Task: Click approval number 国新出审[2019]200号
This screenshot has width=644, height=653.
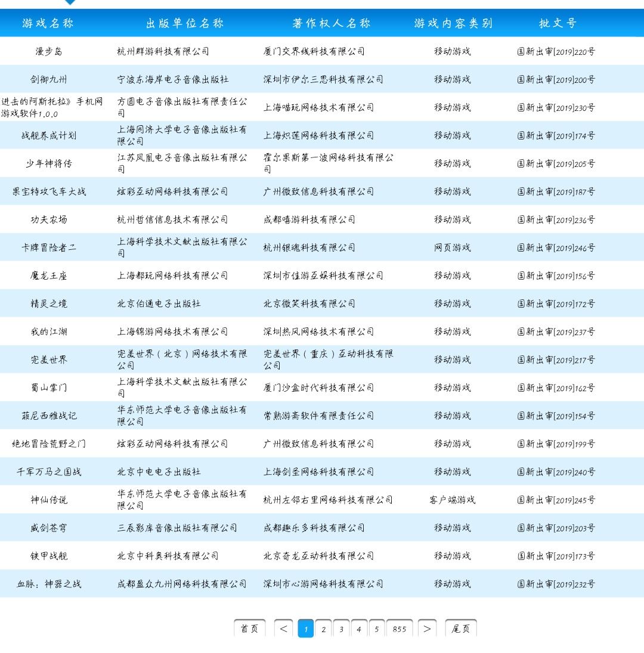Action: [556, 79]
